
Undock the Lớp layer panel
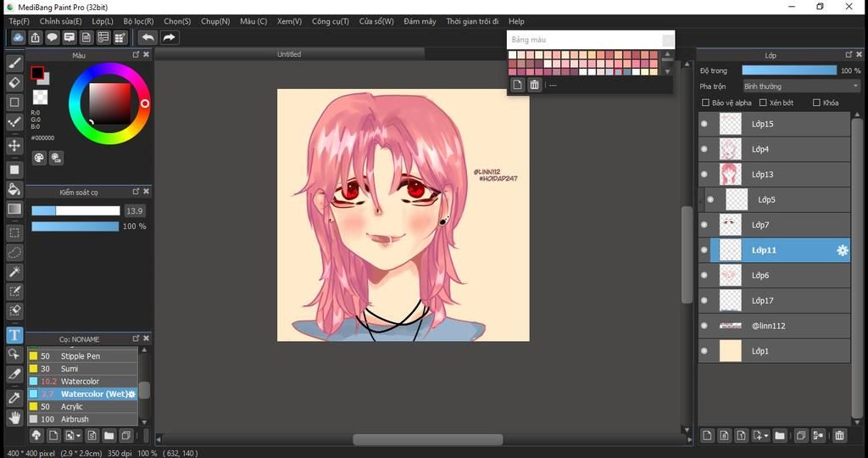(849, 54)
